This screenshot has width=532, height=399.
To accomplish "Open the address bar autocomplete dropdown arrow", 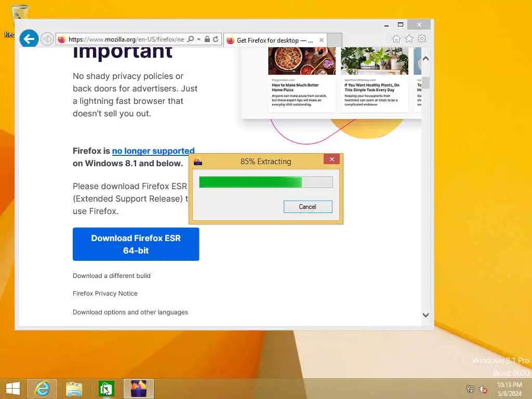I will tap(198, 39).
